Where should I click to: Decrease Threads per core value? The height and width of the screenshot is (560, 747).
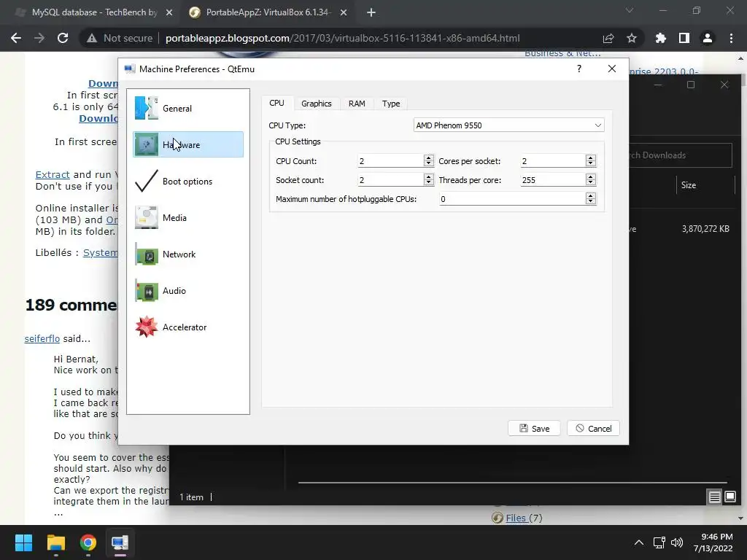coord(591,183)
